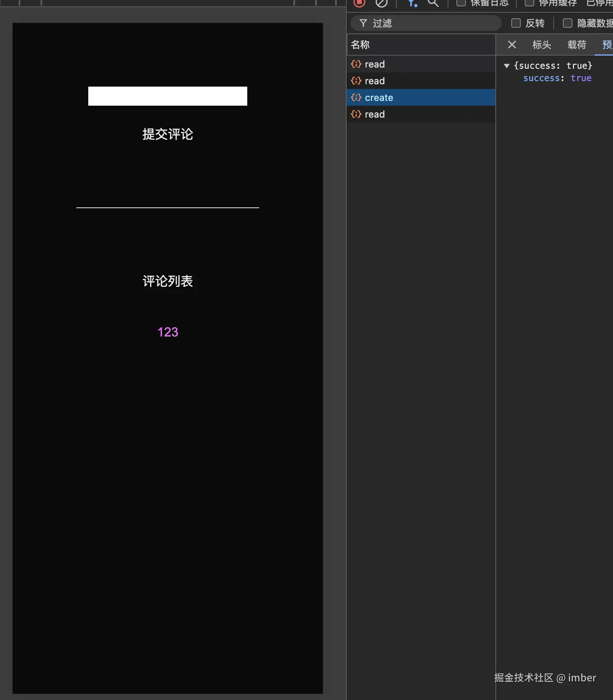Click the white comment input box
The height and width of the screenshot is (700, 613).
[168, 96]
